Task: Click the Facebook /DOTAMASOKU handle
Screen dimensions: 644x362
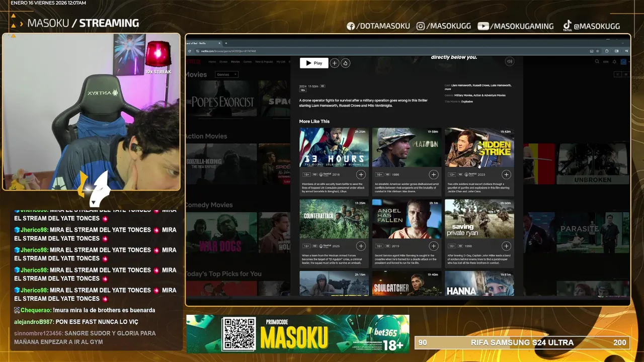Action: click(x=378, y=26)
